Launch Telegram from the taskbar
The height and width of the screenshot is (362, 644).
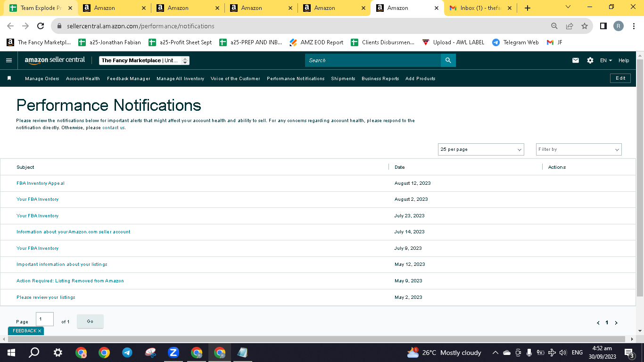tap(127, 353)
